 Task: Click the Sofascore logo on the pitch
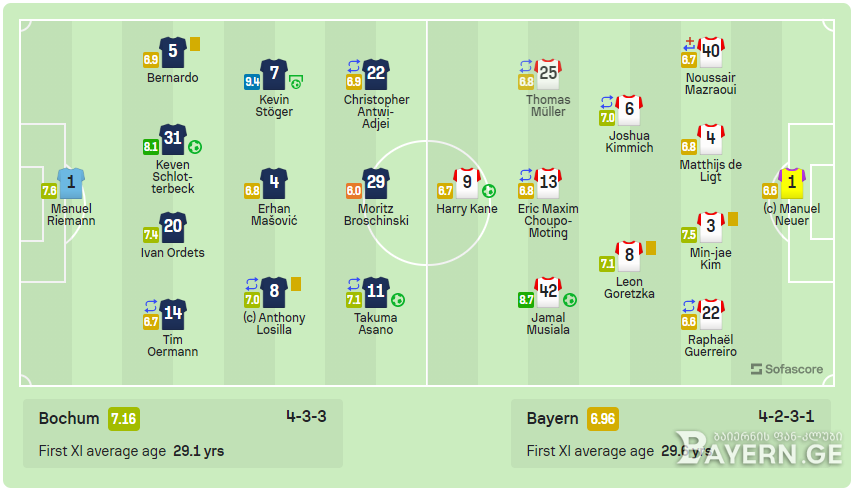click(786, 369)
